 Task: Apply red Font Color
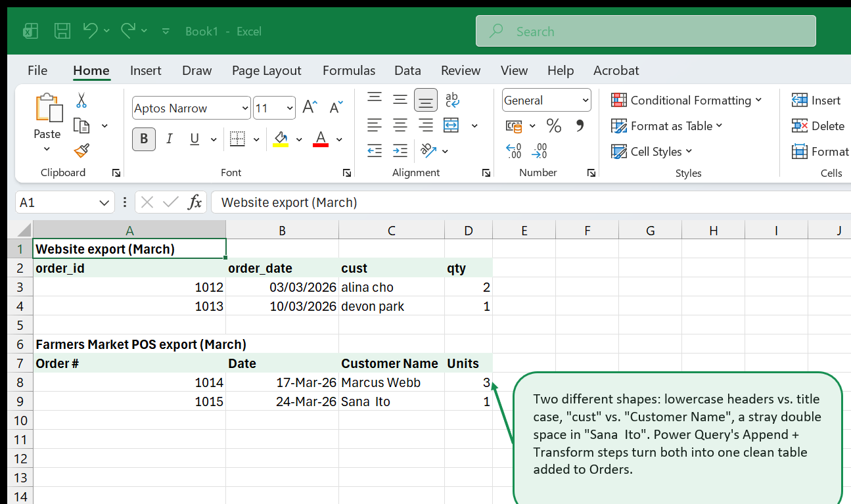click(x=321, y=139)
